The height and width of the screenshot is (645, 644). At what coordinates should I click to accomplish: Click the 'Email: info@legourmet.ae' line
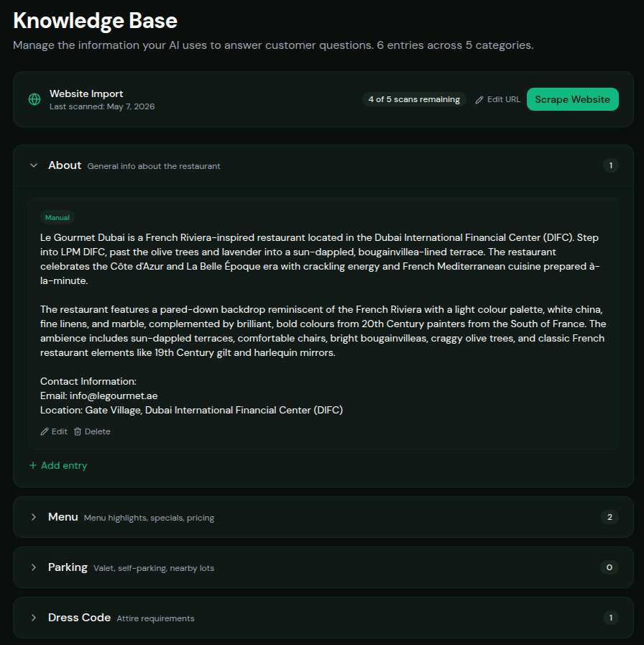pos(98,395)
